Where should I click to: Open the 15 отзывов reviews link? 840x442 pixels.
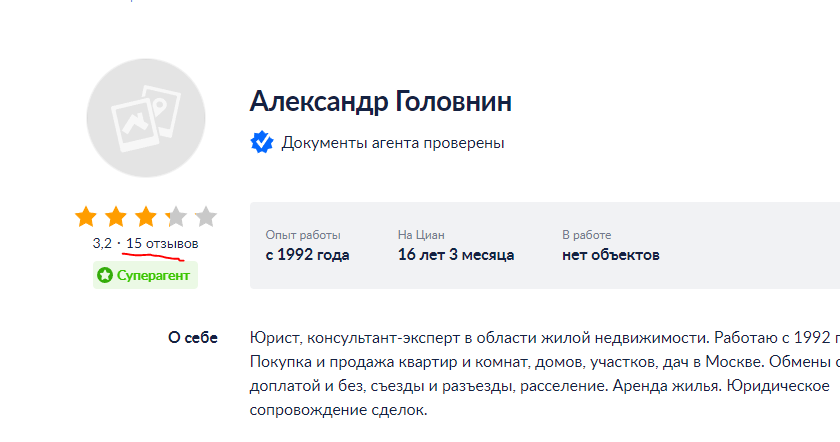[162, 243]
